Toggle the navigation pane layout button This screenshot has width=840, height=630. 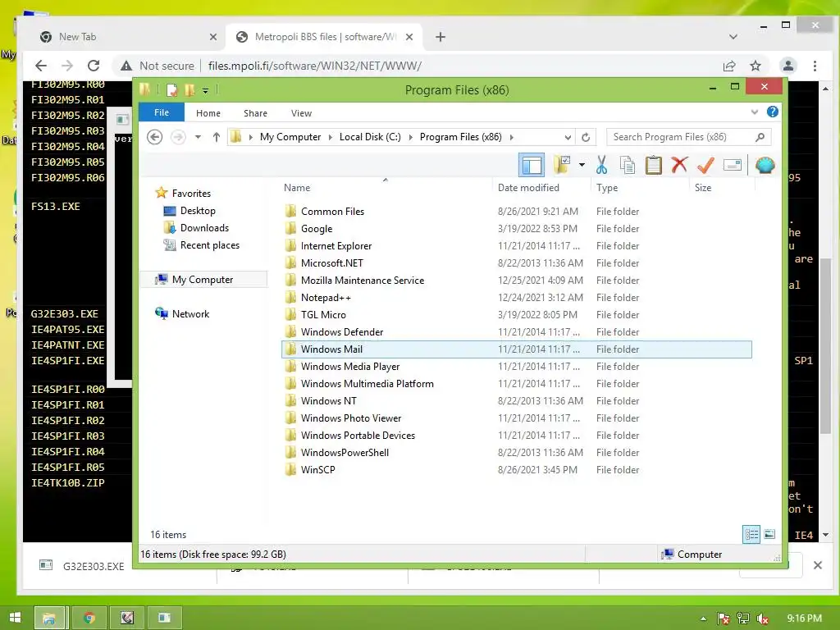pyautogui.click(x=532, y=165)
